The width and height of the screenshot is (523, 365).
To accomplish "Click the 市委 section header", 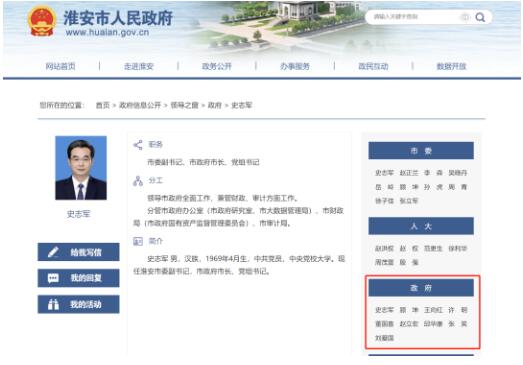I will click(421, 151).
